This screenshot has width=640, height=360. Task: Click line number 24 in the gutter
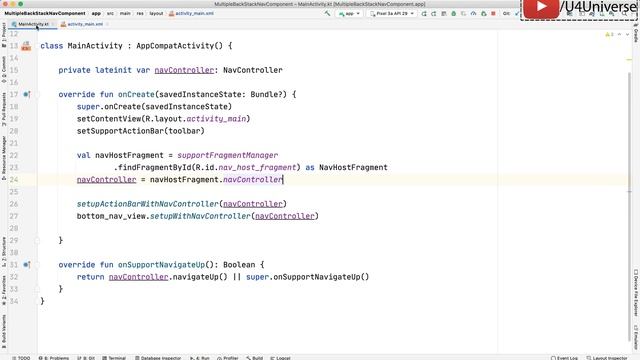point(14,180)
